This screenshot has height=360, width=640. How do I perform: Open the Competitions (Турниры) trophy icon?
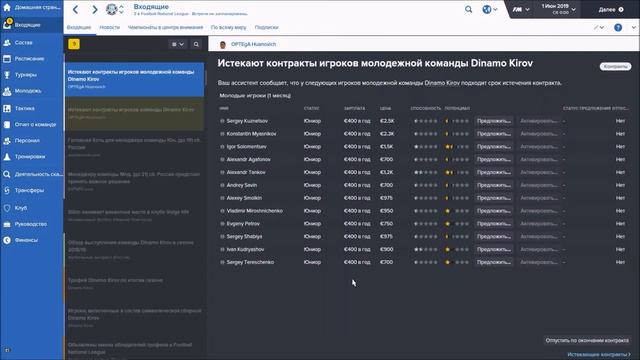(x=7, y=75)
